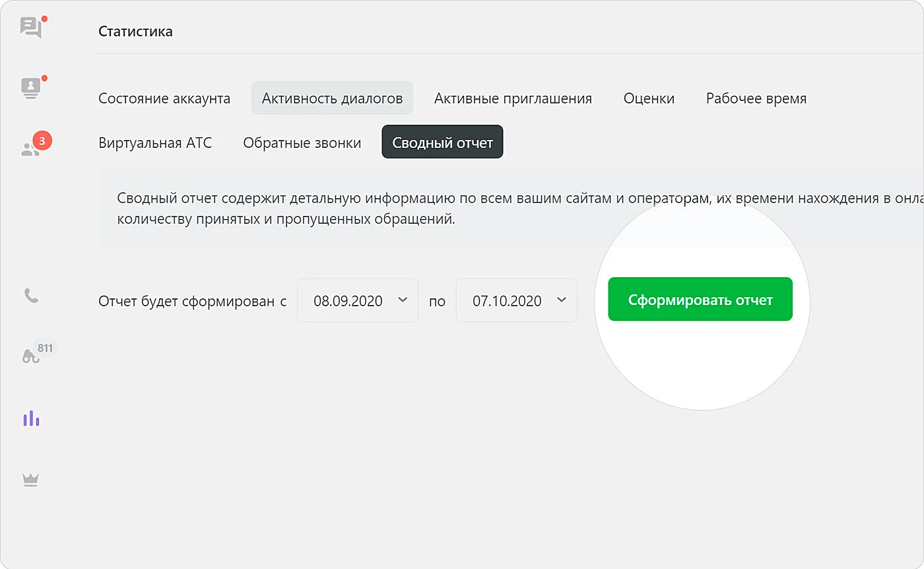This screenshot has width=924, height=569.
Task: Switch to the Обратные звонки tab
Action: 302,143
